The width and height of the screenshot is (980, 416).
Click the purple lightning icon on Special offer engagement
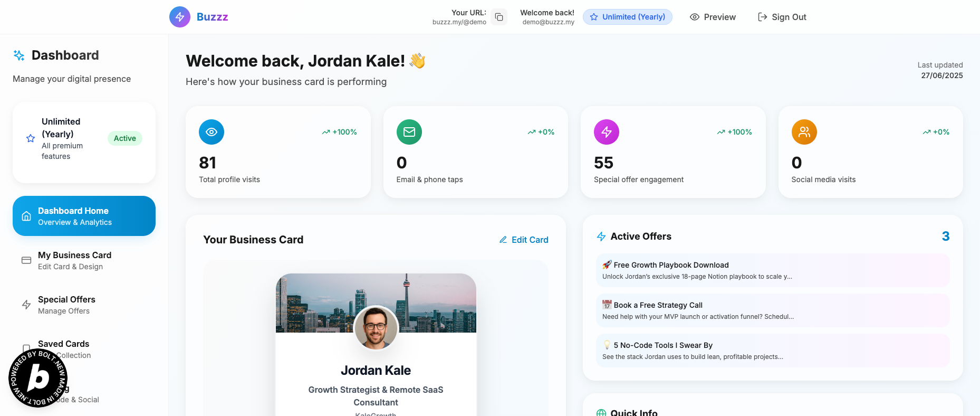coord(607,132)
